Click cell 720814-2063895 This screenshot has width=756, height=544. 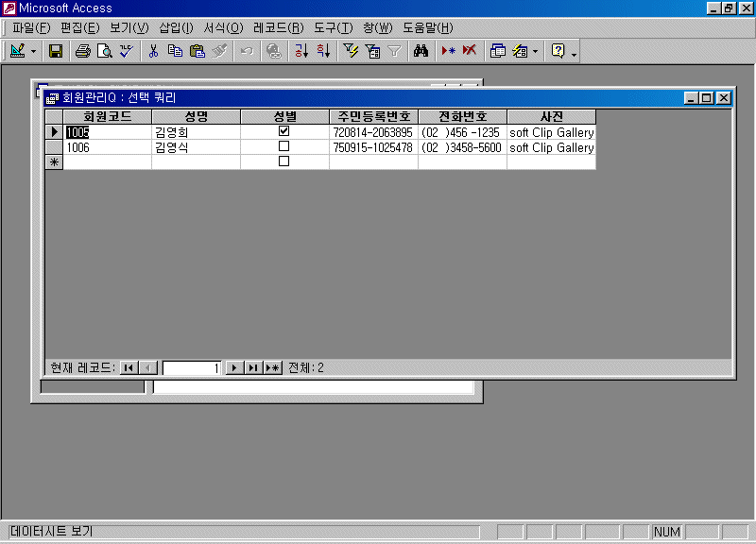click(373, 132)
